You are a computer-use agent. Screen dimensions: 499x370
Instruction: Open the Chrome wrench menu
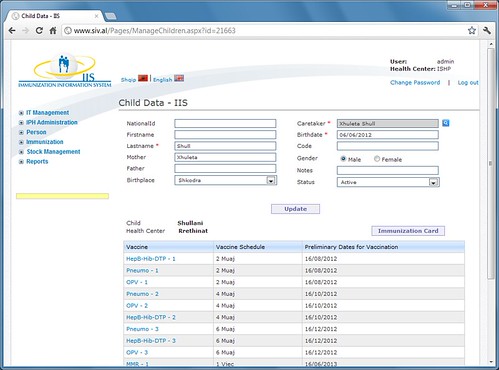click(x=487, y=31)
